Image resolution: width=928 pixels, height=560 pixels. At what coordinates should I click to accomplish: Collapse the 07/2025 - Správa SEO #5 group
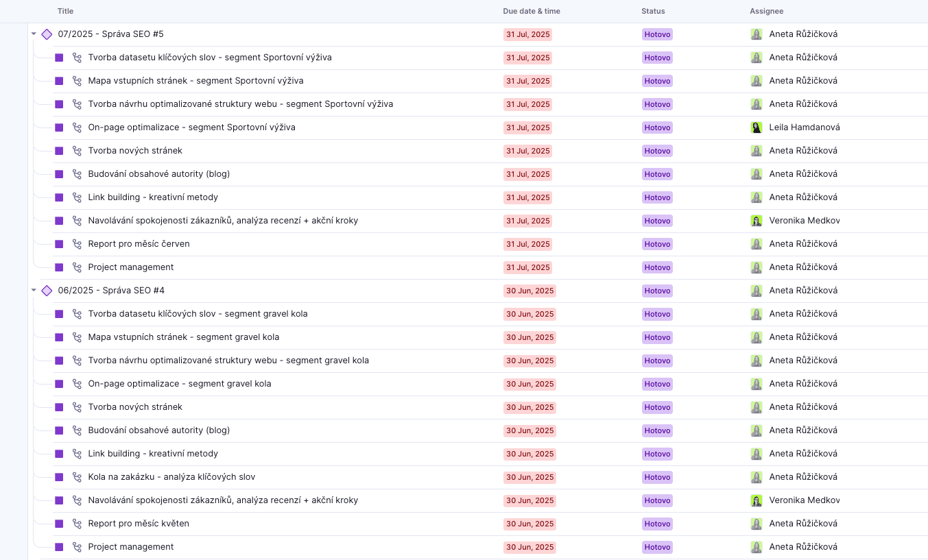[34, 34]
